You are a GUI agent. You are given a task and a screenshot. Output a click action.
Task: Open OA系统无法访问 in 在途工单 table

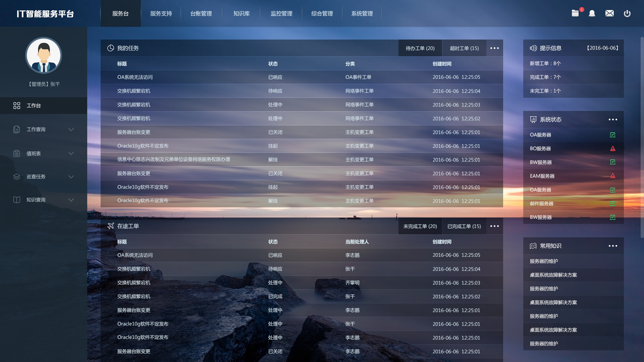[135, 255]
